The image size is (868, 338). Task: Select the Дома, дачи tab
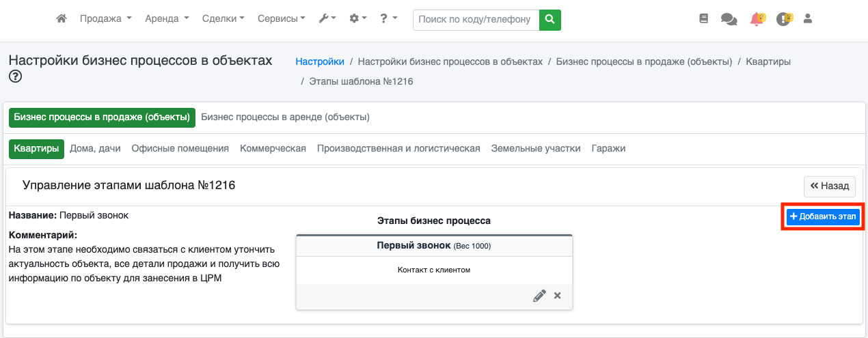[95, 148]
